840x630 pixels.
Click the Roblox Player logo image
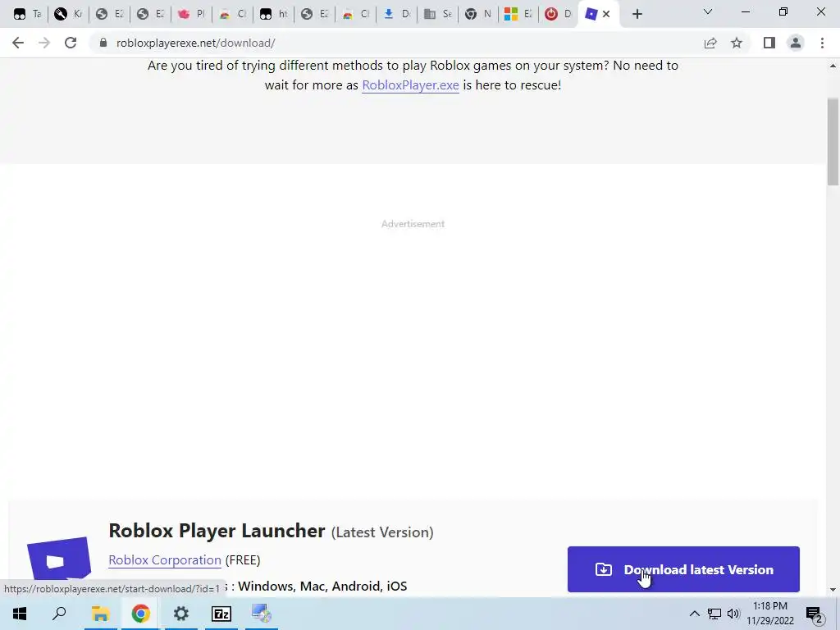point(59,559)
